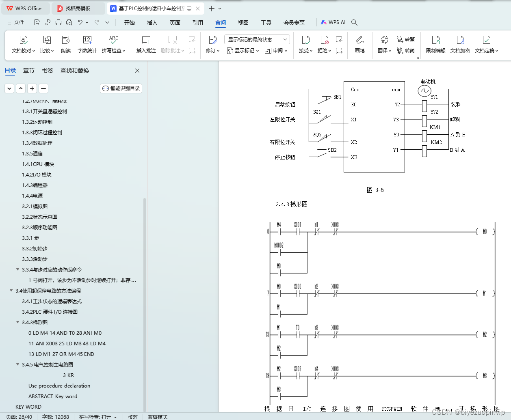
Task: Click 字数: 12068 in status bar
Action: (x=56, y=417)
